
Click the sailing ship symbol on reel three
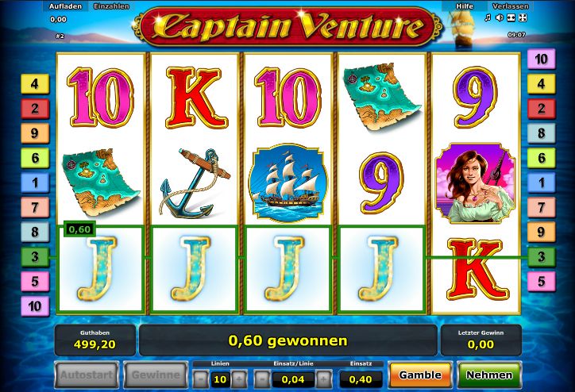click(287, 183)
